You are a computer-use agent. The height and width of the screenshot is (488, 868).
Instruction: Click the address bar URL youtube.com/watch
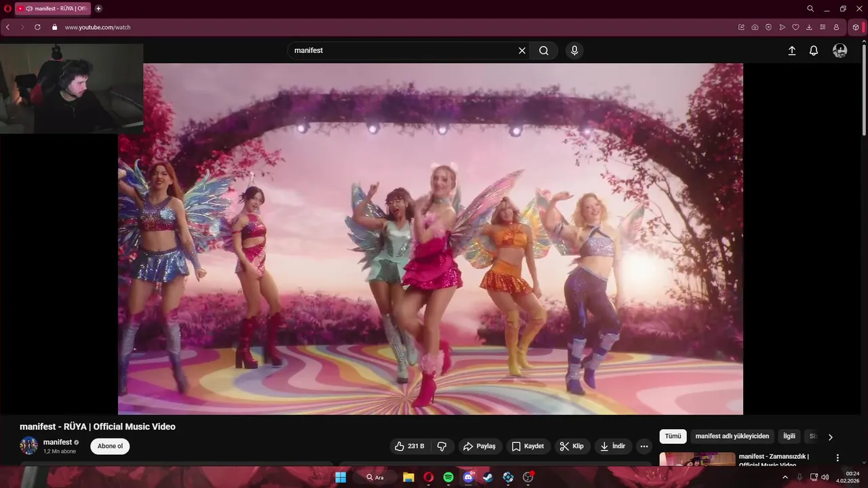pos(98,27)
